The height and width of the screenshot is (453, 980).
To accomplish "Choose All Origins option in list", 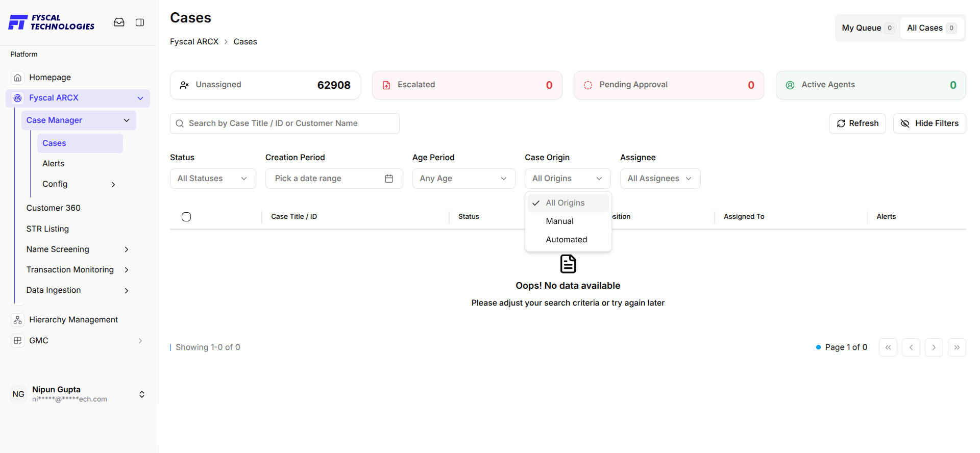I will (x=568, y=203).
